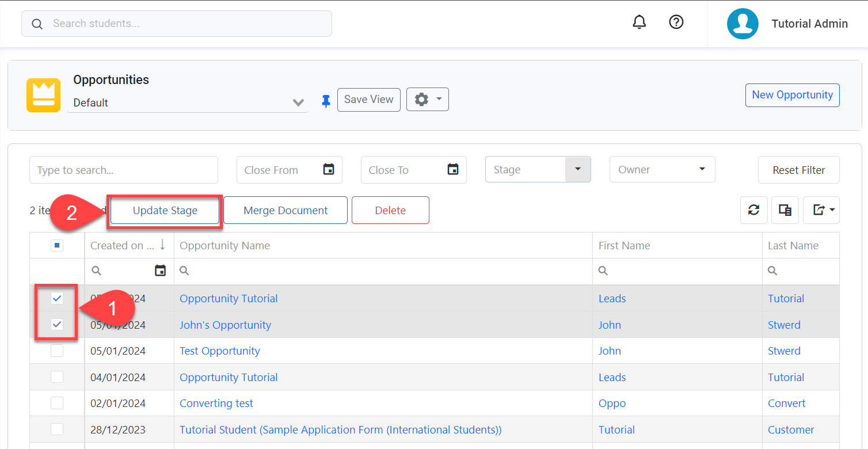This screenshot has width=868, height=449.
Task: Open Tutorial Student (Sample Application Form) link
Action: pos(341,429)
